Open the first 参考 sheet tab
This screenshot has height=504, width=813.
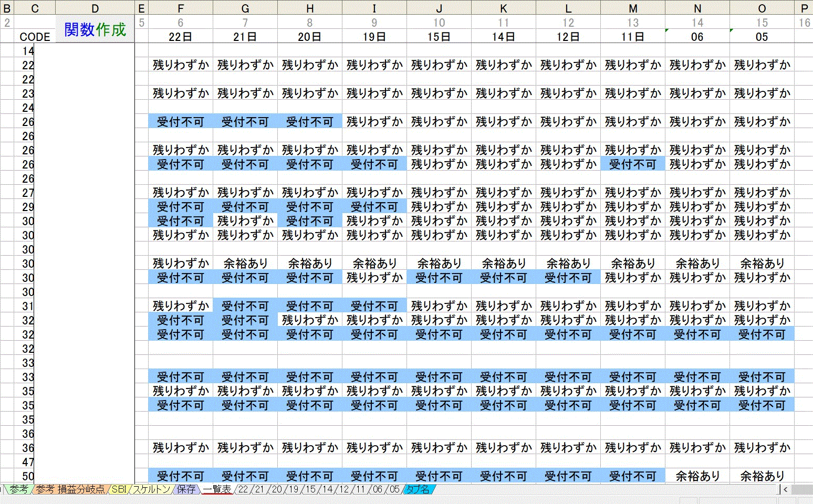(19, 489)
